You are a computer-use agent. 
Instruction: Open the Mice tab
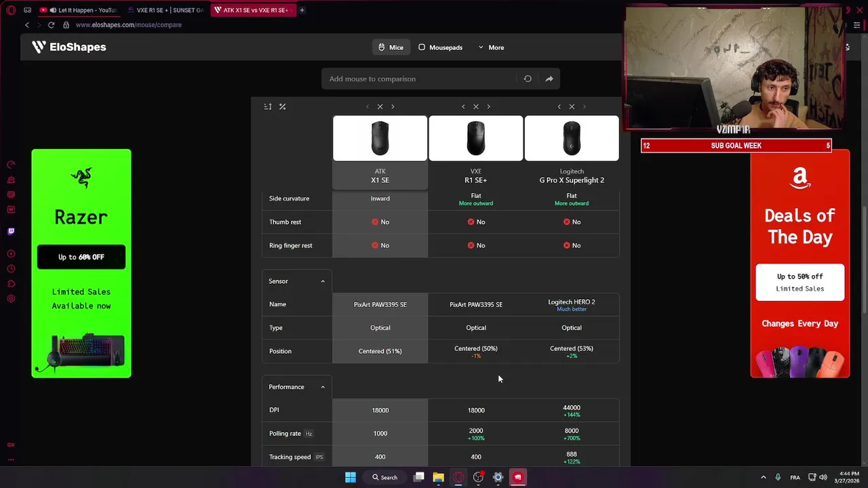pos(391,47)
